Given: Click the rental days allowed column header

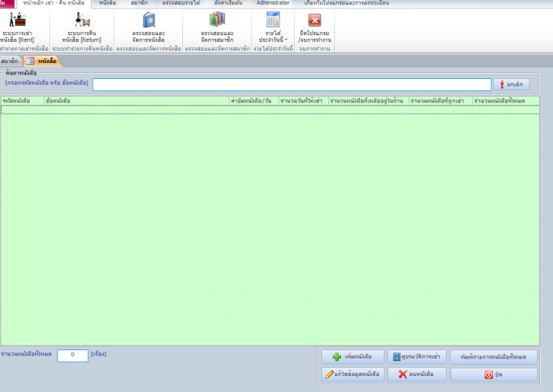Looking at the screenshot, I should 303,101.
